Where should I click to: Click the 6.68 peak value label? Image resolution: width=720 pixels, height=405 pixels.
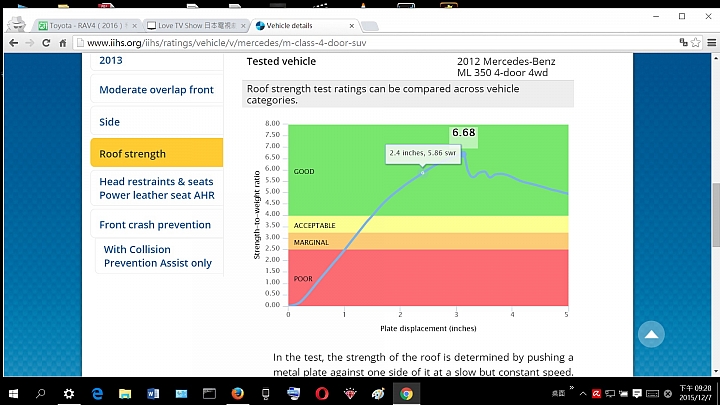(x=463, y=133)
